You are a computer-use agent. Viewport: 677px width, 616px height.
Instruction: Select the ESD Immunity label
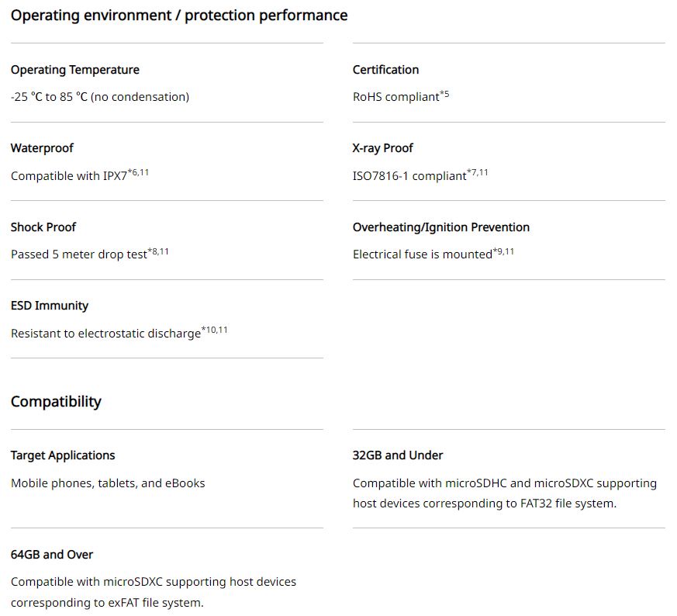coord(50,306)
